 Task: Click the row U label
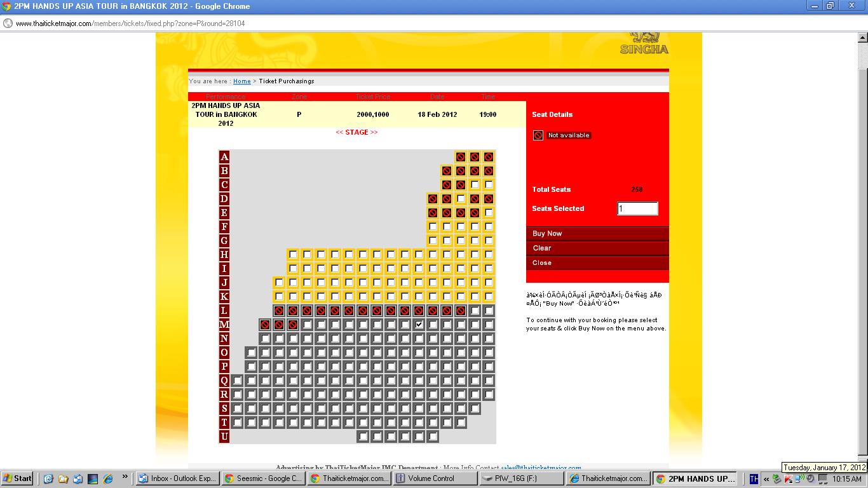[x=224, y=437]
